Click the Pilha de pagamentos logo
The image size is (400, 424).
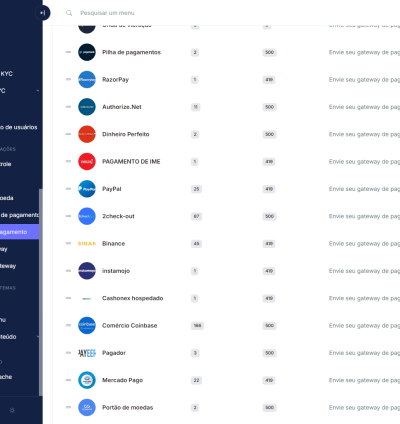coord(87,52)
